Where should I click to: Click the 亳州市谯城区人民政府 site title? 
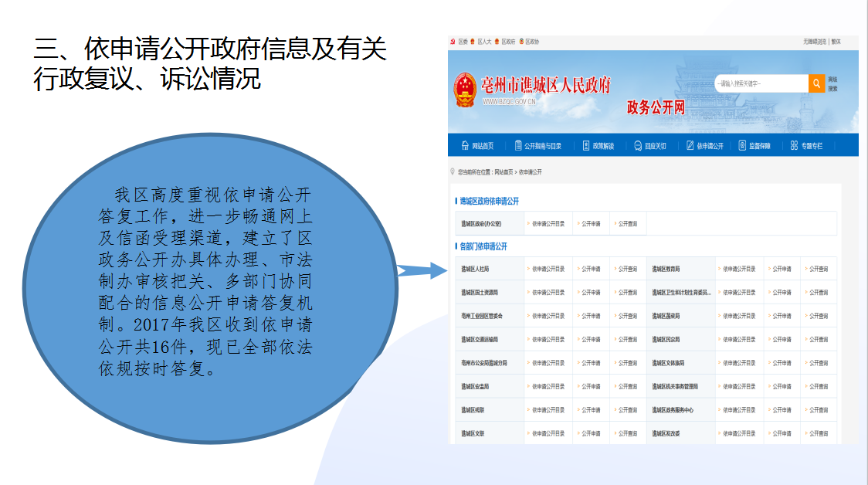click(x=546, y=85)
